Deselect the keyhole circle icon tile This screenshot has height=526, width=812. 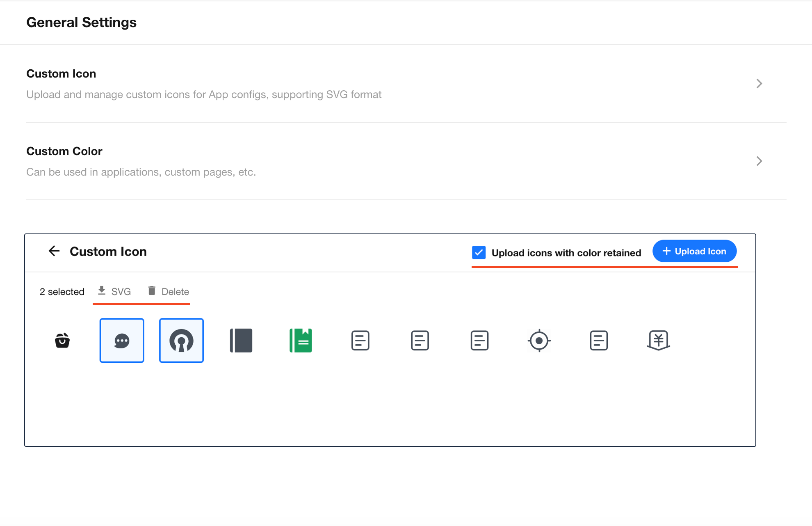click(x=181, y=341)
